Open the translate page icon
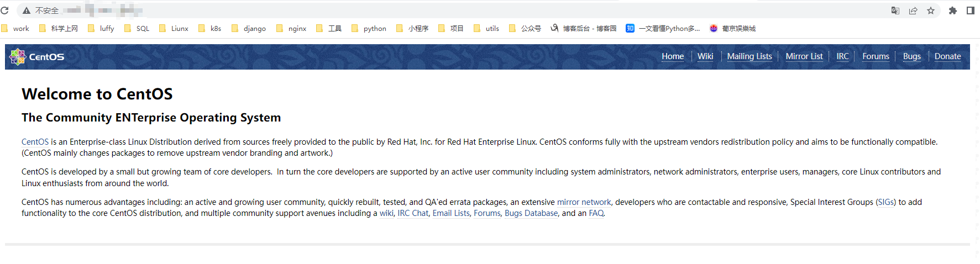980x264 pixels. tap(895, 10)
